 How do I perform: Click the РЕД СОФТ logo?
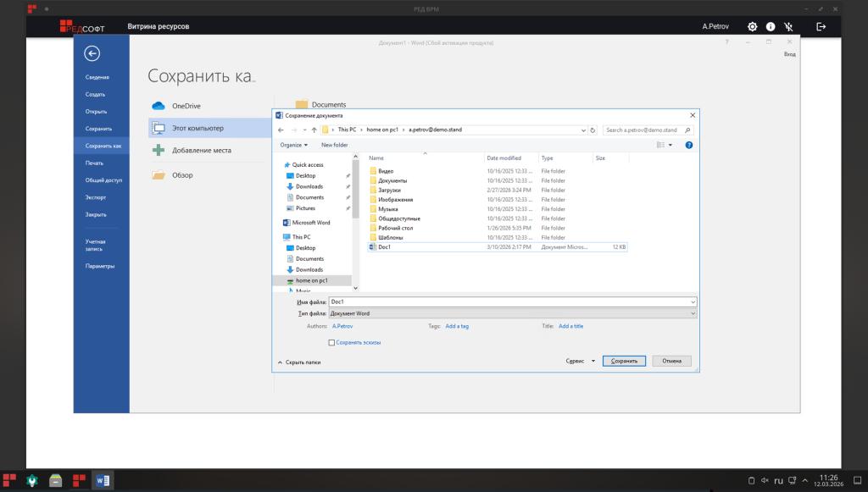pyautogui.click(x=82, y=26)
